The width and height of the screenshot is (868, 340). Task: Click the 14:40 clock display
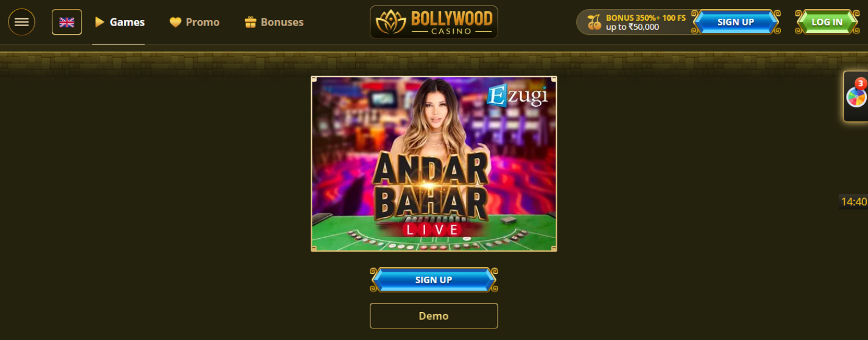[x=853, y=202]
